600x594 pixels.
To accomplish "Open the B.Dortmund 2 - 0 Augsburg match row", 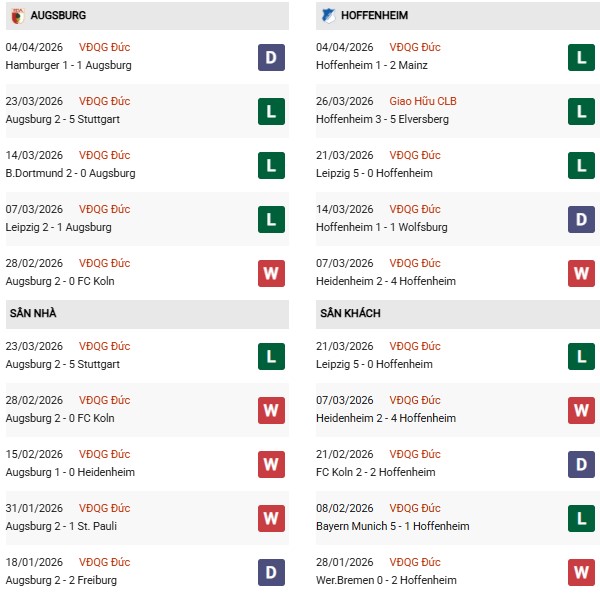I will point(70,173).
